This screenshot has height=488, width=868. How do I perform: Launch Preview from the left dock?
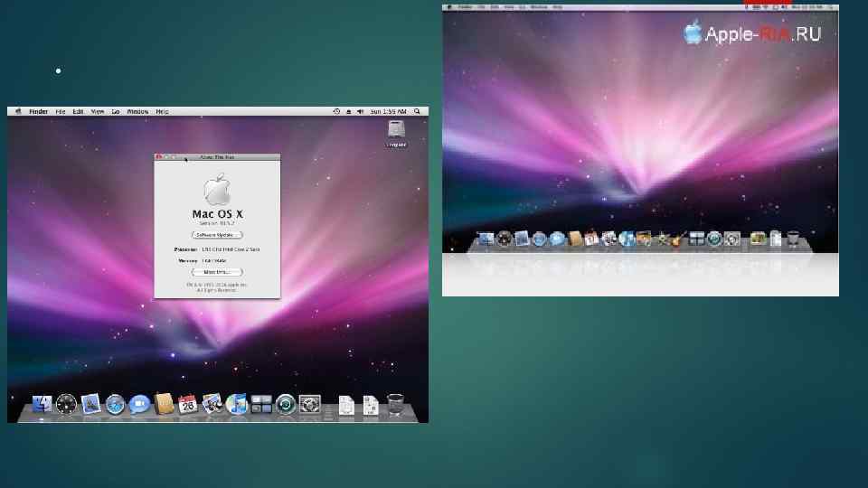pos(212,404)
